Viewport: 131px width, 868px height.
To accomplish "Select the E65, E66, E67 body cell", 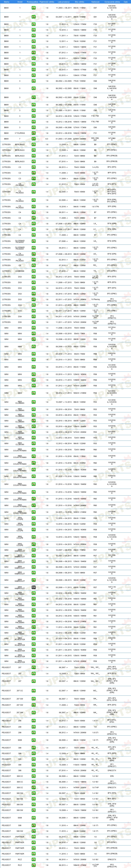I will pyautogui.click(x=95, y=139).
